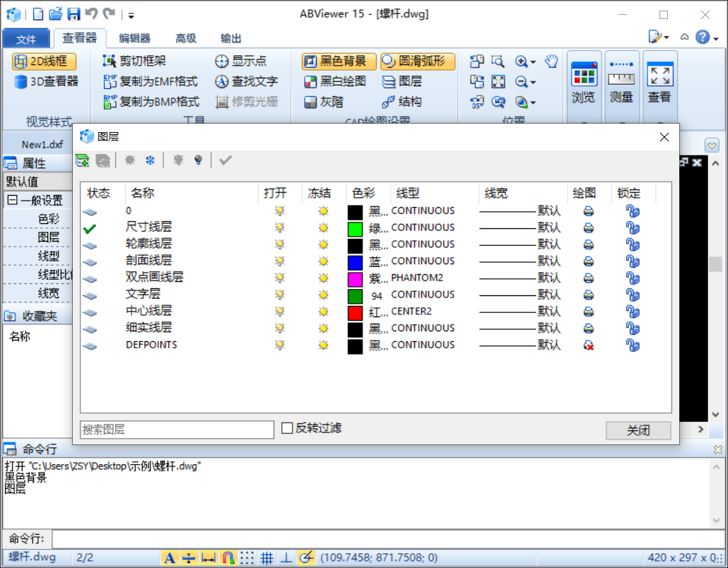Click the blue snowflake freeze icon

(x=150, y=160)
